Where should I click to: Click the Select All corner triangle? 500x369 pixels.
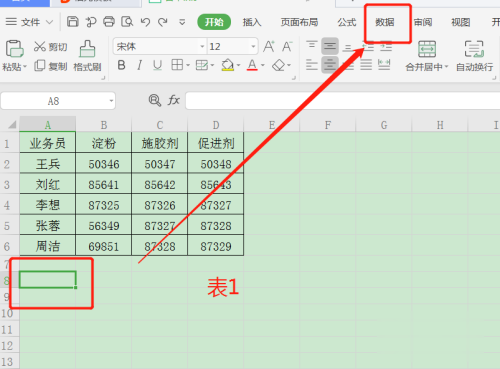[x=12, y=125]
